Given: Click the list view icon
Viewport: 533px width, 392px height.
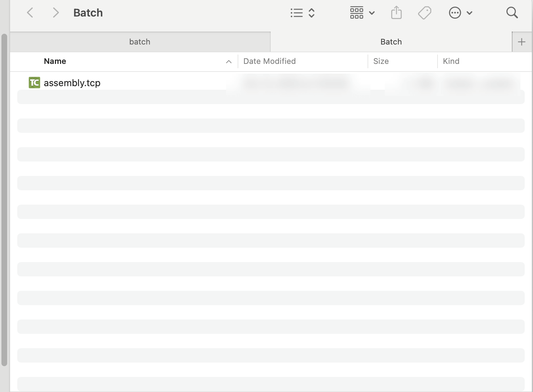Looking at the screenshot, I should (296, 13).
